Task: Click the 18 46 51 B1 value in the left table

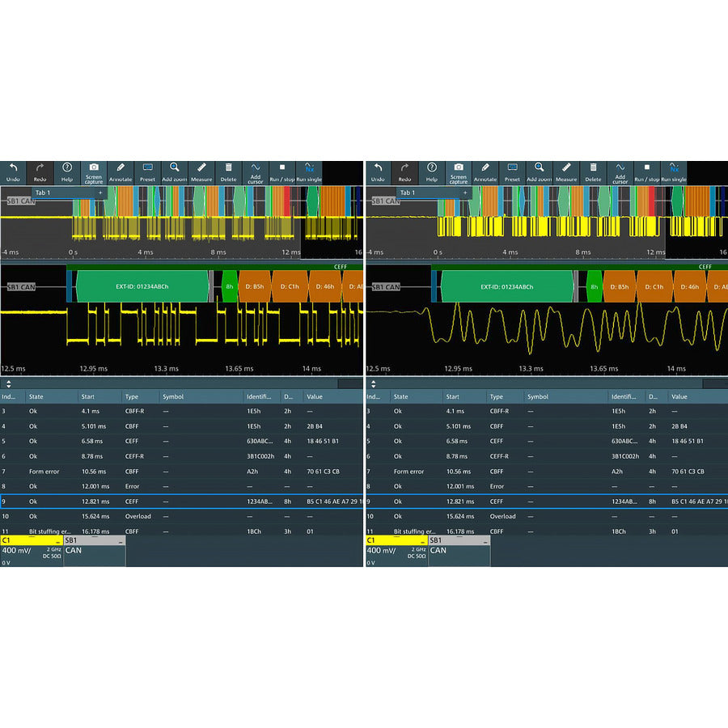Action: pos(323,442)
